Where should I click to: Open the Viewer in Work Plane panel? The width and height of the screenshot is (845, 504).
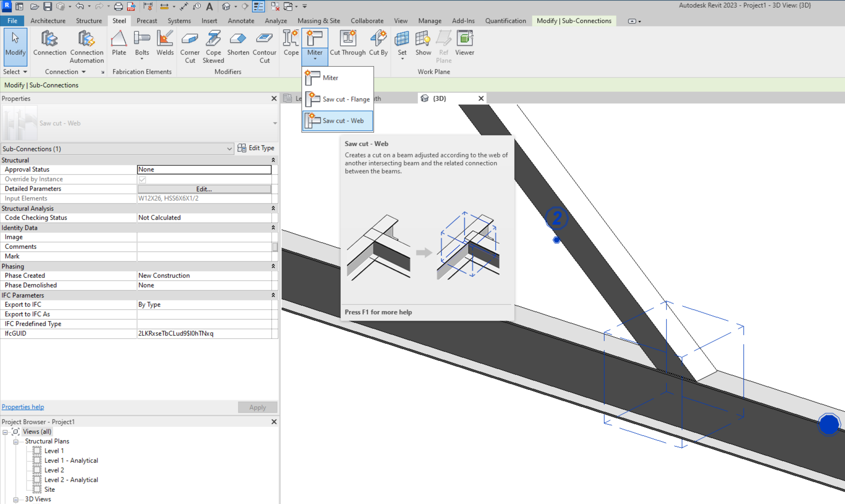464,43
